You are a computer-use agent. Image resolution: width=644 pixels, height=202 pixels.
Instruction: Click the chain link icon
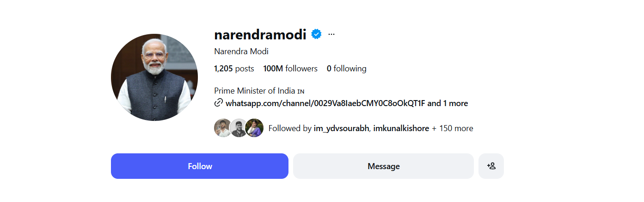click(x=219, y=103)
